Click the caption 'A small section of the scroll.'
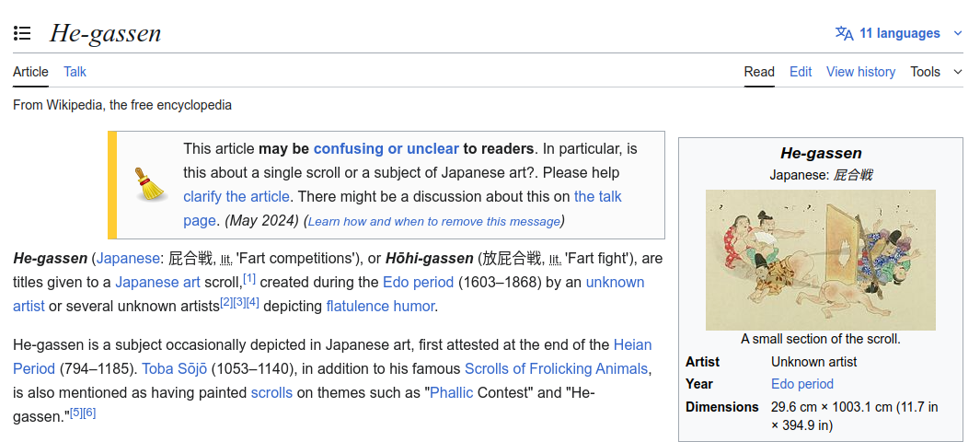This screenshot has width=980, height=442. coord(821,340)
